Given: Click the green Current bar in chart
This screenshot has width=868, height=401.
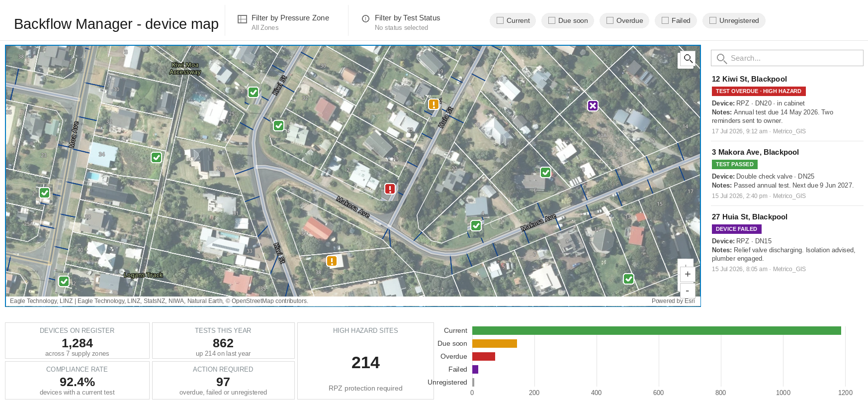Looking at the screenshot, I should coord(656,330).
